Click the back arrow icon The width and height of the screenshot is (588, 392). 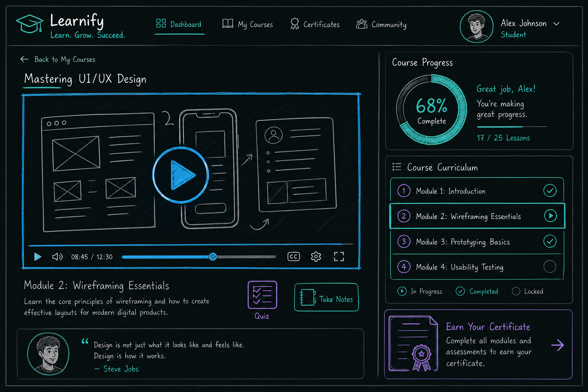[x=24, y=59]
